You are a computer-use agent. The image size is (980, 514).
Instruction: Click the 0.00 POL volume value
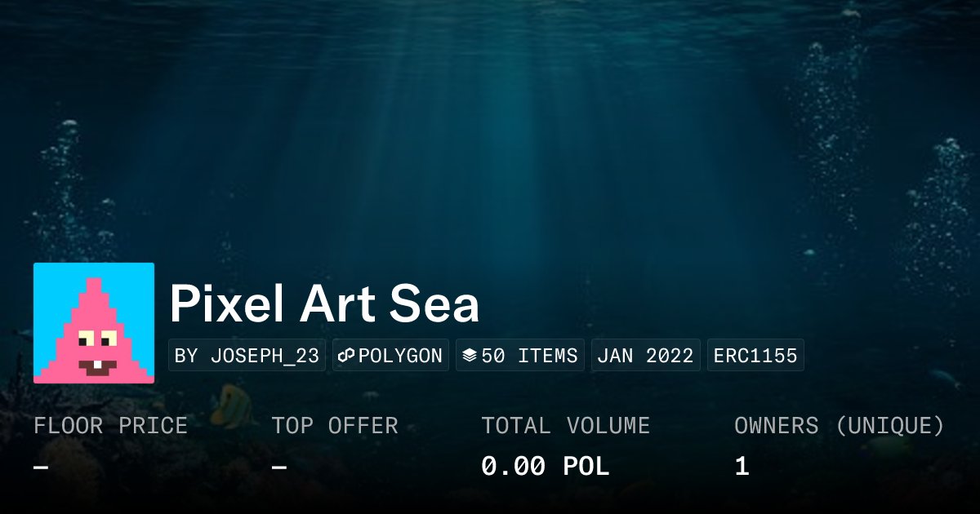point(545,467)
